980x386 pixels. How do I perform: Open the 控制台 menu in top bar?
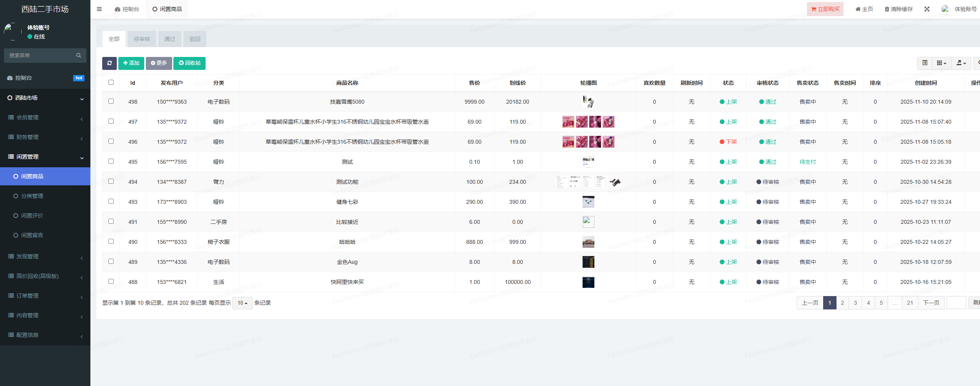pos(127,9)
